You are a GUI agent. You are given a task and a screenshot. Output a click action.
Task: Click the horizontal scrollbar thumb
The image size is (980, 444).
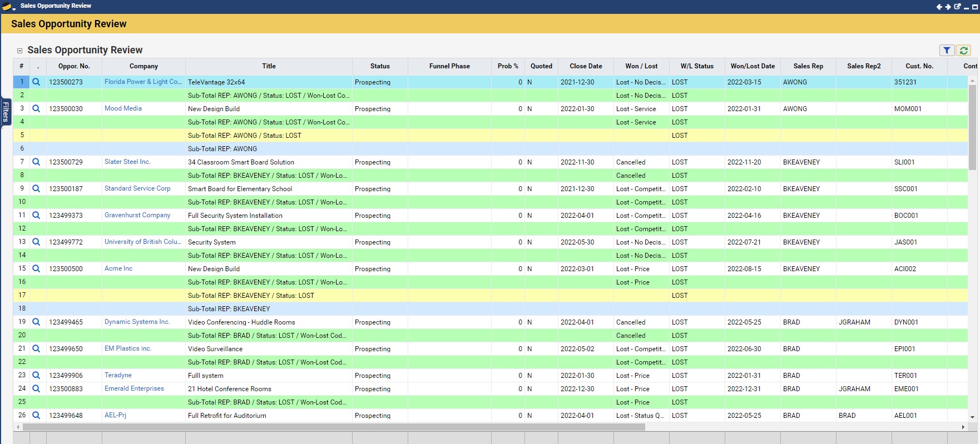pyautogui.click(x=334, y=427)
